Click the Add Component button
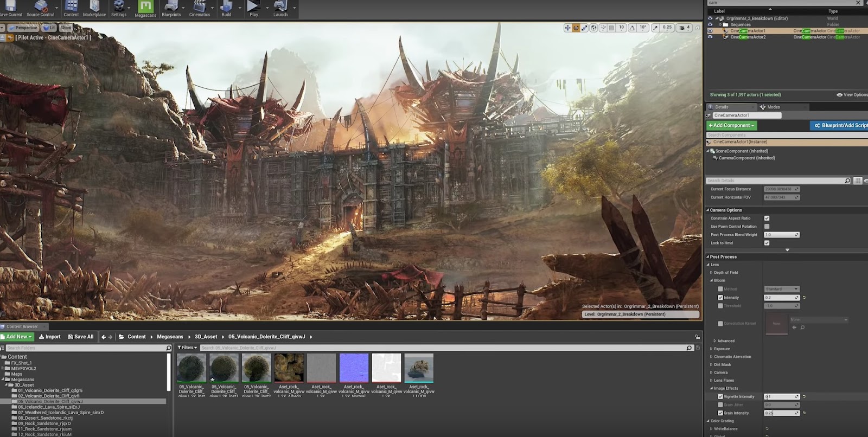This screenshot has width=868, height=437. (x=732, y=125)
